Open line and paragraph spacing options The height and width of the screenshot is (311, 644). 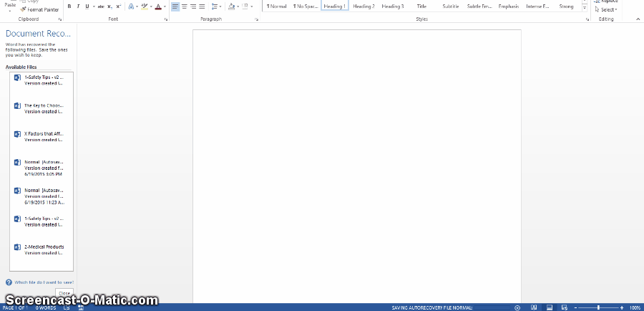(x=215, y=6)
